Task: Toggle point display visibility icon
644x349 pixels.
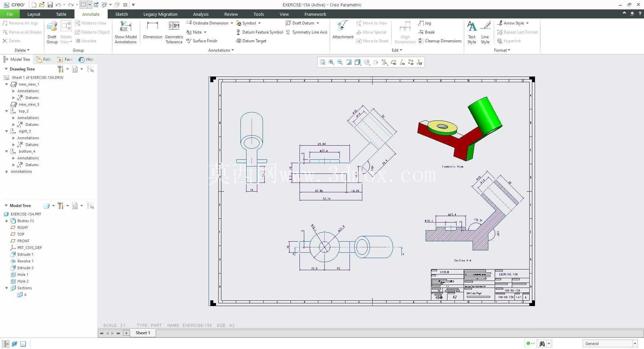Action: pos(411,62)
